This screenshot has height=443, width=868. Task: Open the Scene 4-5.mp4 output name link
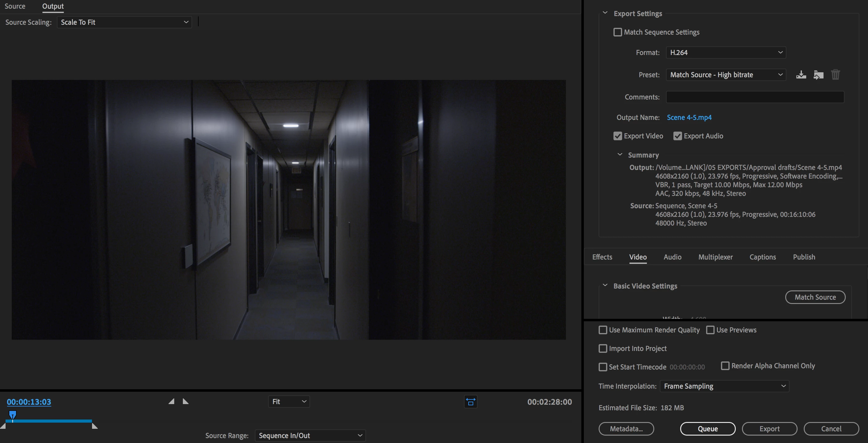(689, 117)
